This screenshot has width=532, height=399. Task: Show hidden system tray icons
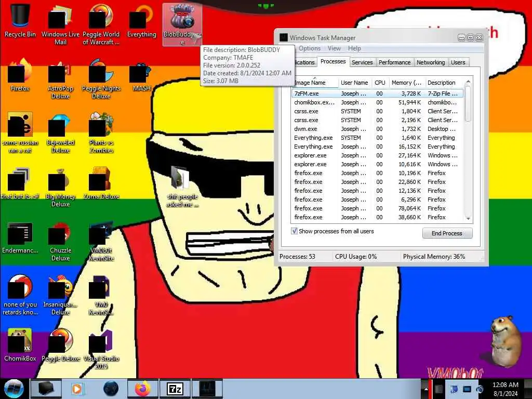[x=426, y=389]
